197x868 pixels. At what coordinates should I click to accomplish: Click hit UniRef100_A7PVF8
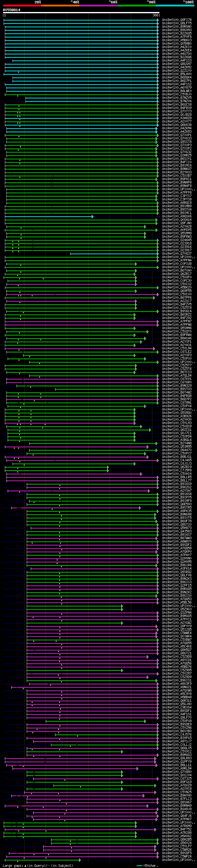177,37
